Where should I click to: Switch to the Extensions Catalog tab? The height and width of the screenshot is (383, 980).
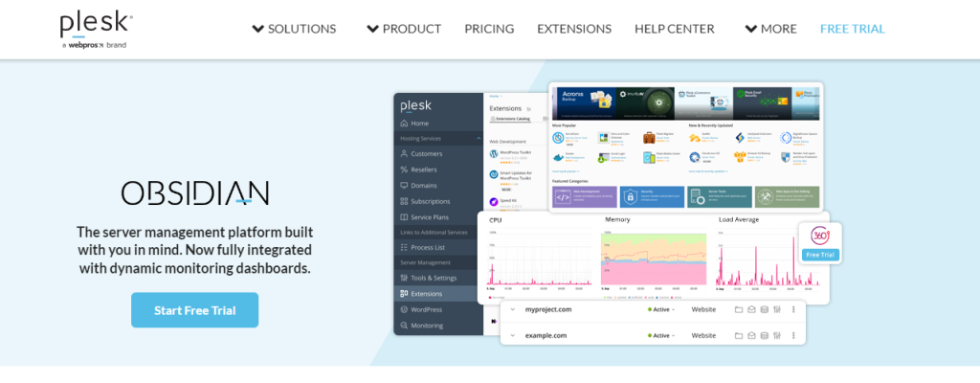coord(510,119)
